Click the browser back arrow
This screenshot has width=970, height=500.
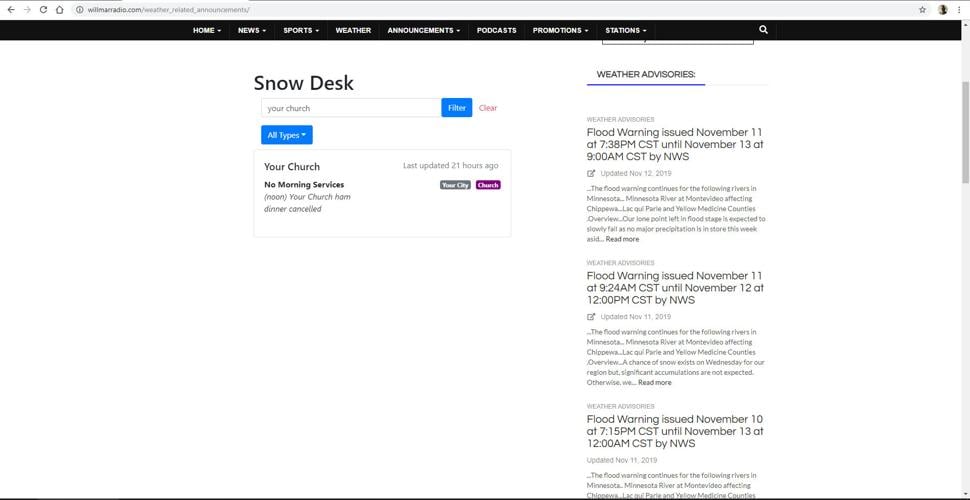[10, 9]
